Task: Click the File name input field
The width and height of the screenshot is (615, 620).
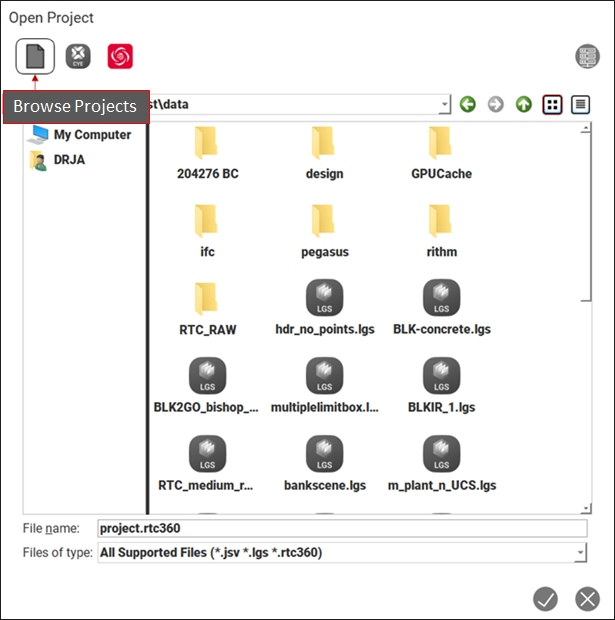Action: coord(340,529)
